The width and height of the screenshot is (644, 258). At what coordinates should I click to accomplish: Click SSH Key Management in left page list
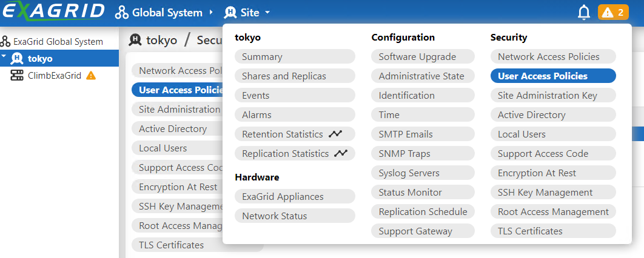coord(177,207)
